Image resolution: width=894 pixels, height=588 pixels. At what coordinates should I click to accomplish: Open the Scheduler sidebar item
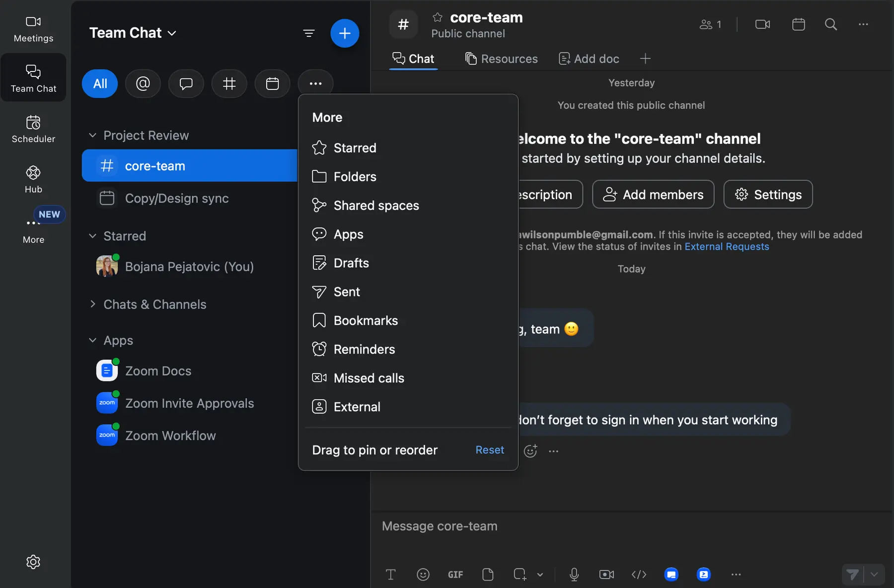pos(33,129)
